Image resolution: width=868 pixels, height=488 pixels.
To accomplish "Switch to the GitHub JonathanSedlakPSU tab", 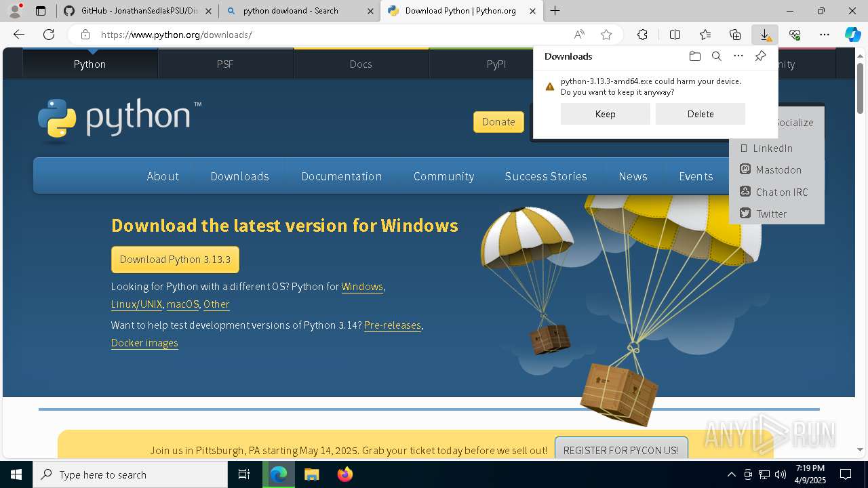I will tap(137, 11).
